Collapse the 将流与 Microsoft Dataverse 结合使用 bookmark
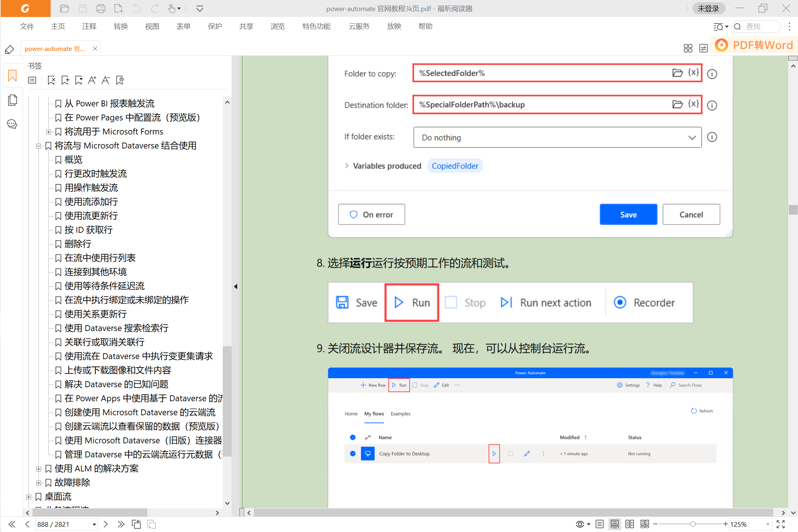The height and width of the screenshot is (532, 798). 38,146
